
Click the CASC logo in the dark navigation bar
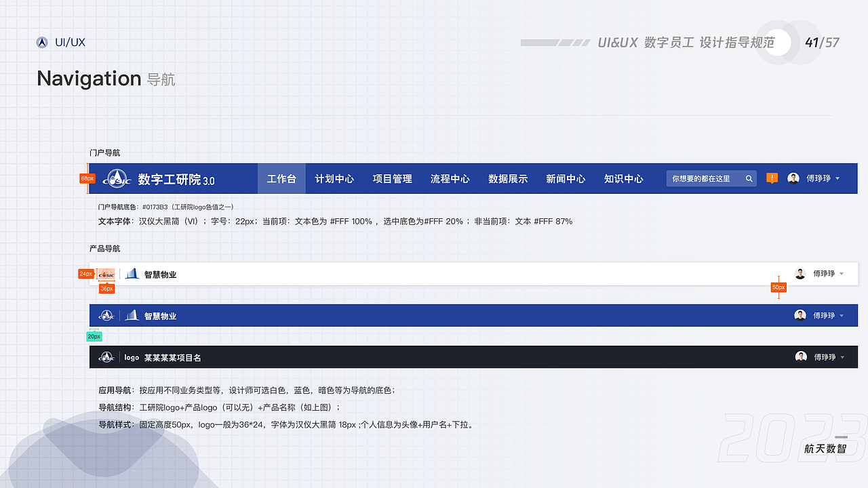(x=106, y=357)
